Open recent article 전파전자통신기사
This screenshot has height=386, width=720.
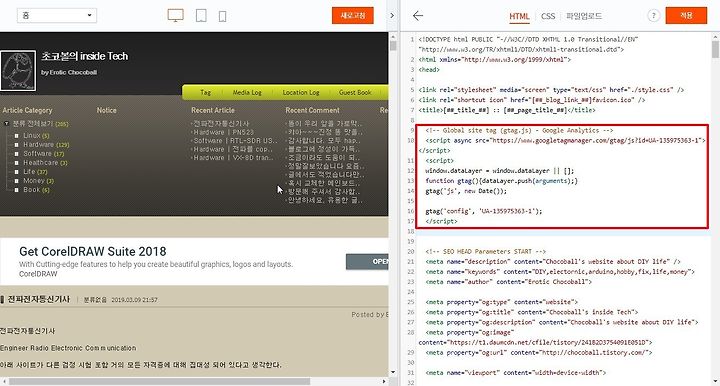click(221, 123)
